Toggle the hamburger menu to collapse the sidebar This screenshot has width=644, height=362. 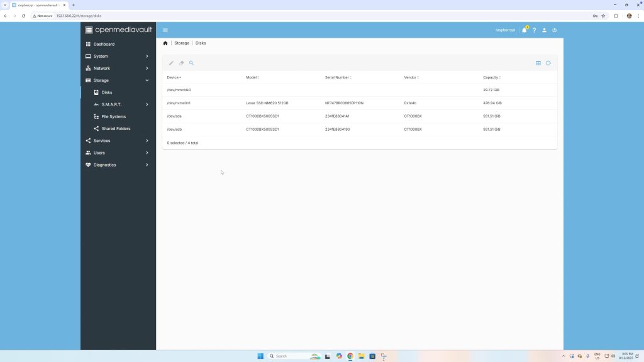[x=165, y=30]
